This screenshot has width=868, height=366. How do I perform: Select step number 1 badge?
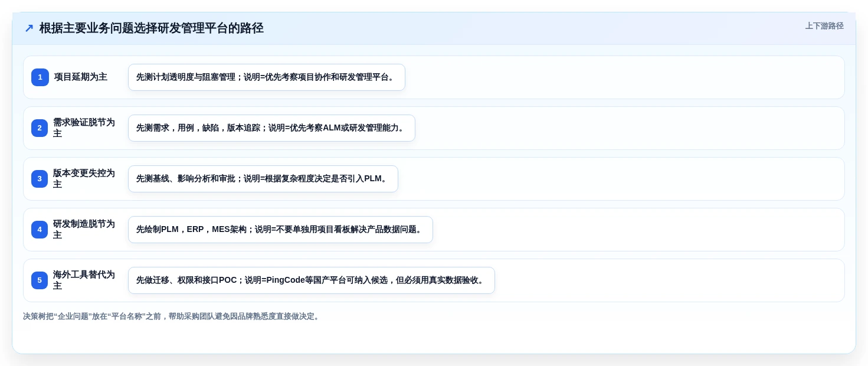(x=40, y=77)
